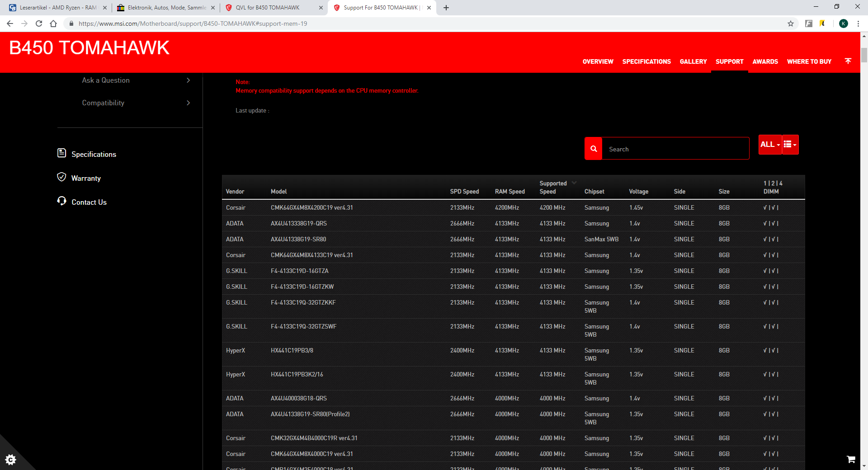Click the page vertical scrollbar thumb
868x470 pixels.
point(864,54)
